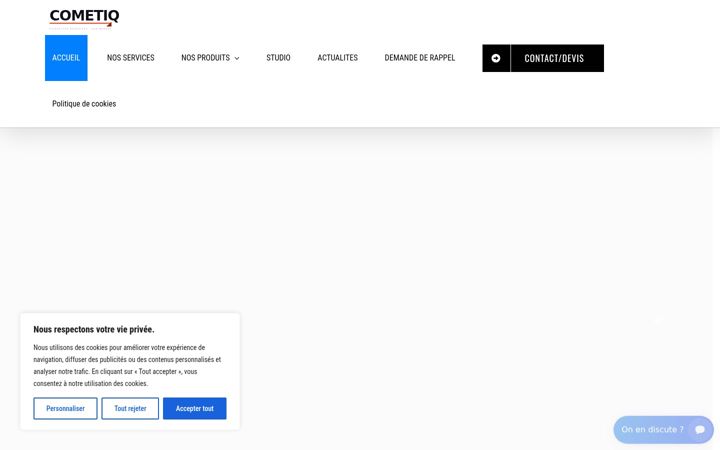Expand the NOS PRODUITS dropdown chevron

(x=237, y=58)
